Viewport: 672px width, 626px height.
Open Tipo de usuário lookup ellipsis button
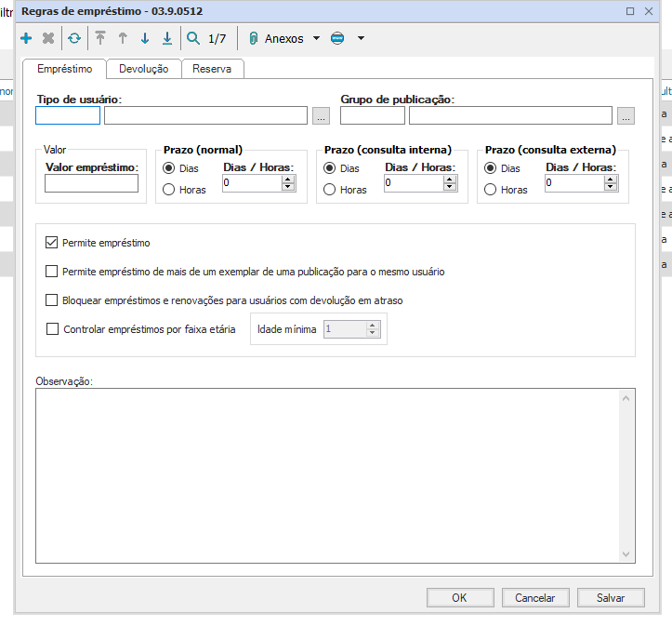(321, 116)
